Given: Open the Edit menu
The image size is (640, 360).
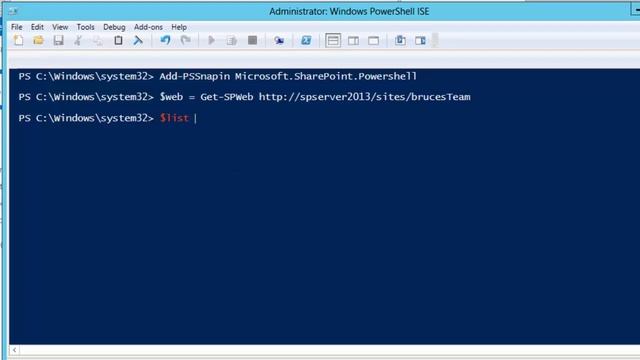Looking at the screenshot, I should tap(37, 27).
